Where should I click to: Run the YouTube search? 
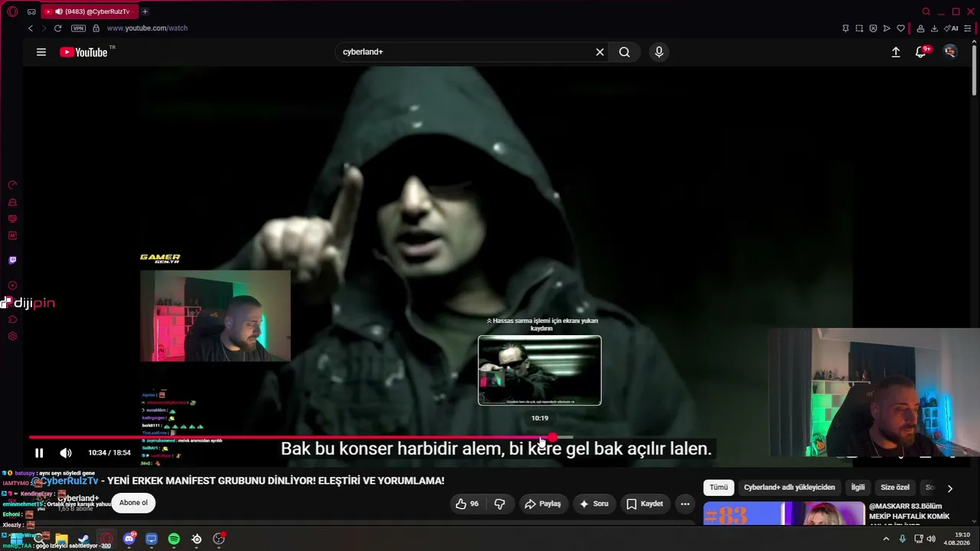click(x=625, y=52)
